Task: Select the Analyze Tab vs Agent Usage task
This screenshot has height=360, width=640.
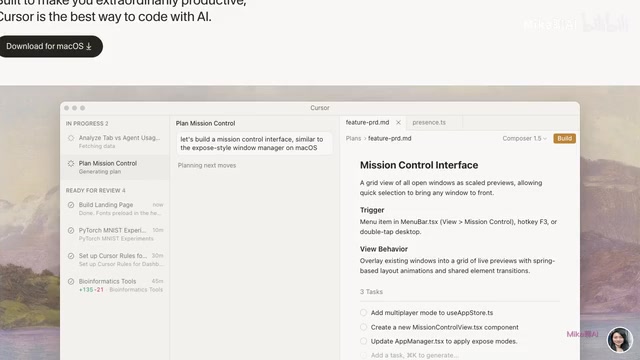Action: pos(115,141)
